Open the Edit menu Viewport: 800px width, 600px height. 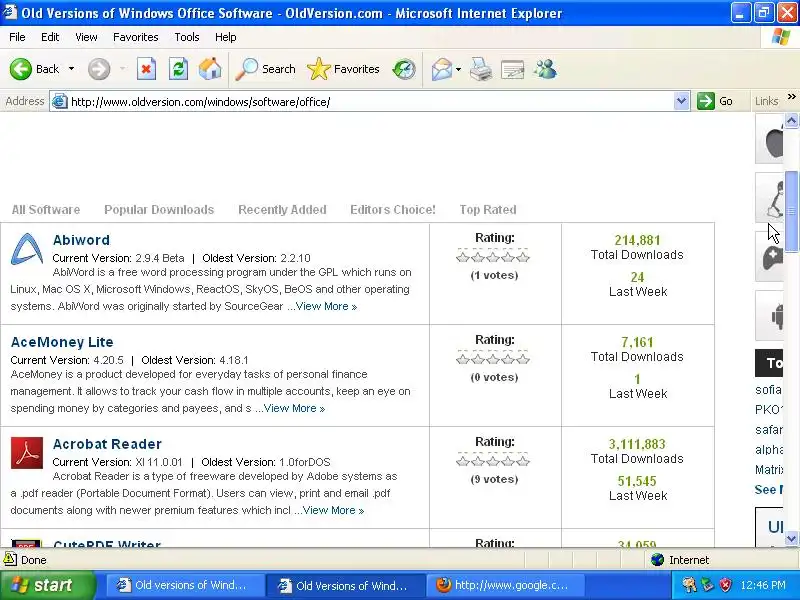point(50,37)
